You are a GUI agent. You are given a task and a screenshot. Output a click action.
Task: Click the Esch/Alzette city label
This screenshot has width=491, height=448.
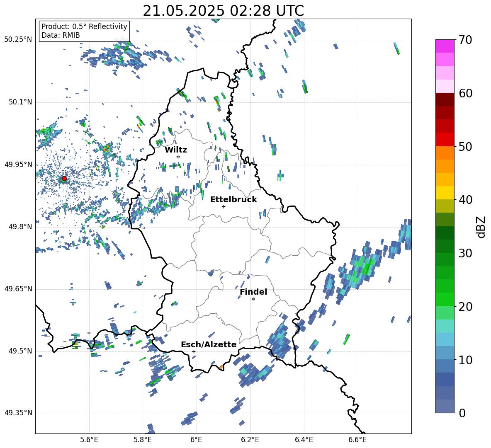209,344
